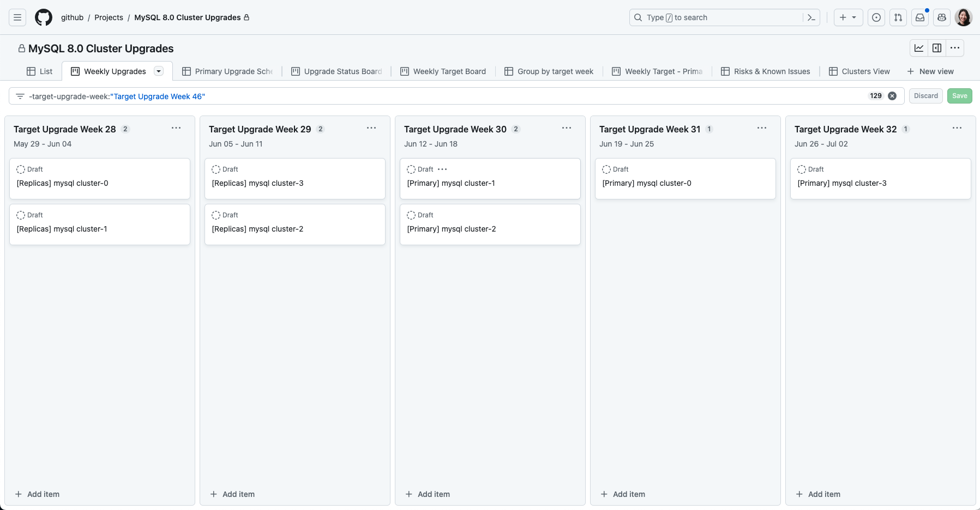Add item to Week 28 column

38,494
